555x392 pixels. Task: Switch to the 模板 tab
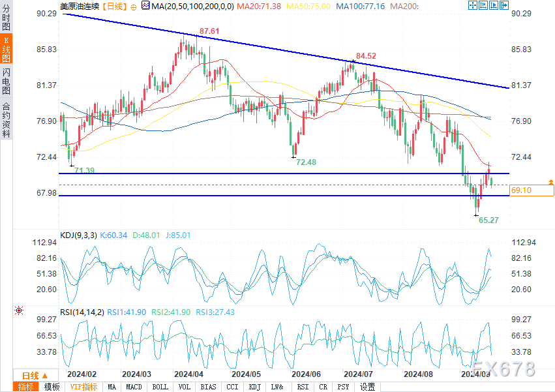pyautogui.click(x=51, y=387)
